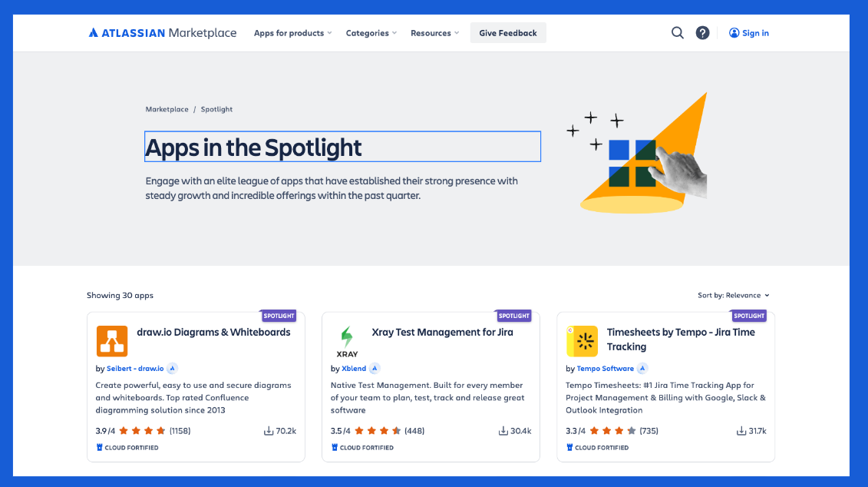Image resolution: width=868 pixels, height=487 pixels.
Task: Open the Apps for products dropdown
Action: (292, 32)
